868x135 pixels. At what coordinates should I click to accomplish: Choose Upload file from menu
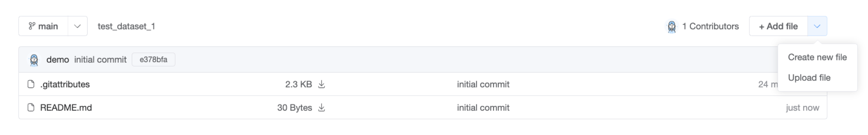tap(809, 78)
